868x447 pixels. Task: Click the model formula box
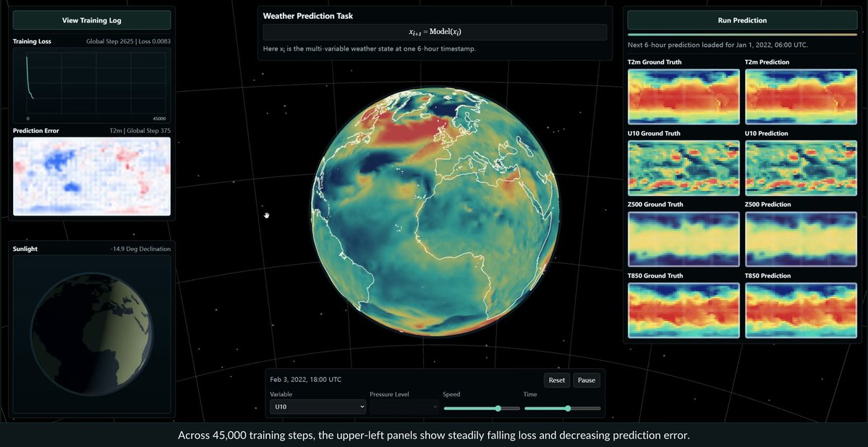434,33
